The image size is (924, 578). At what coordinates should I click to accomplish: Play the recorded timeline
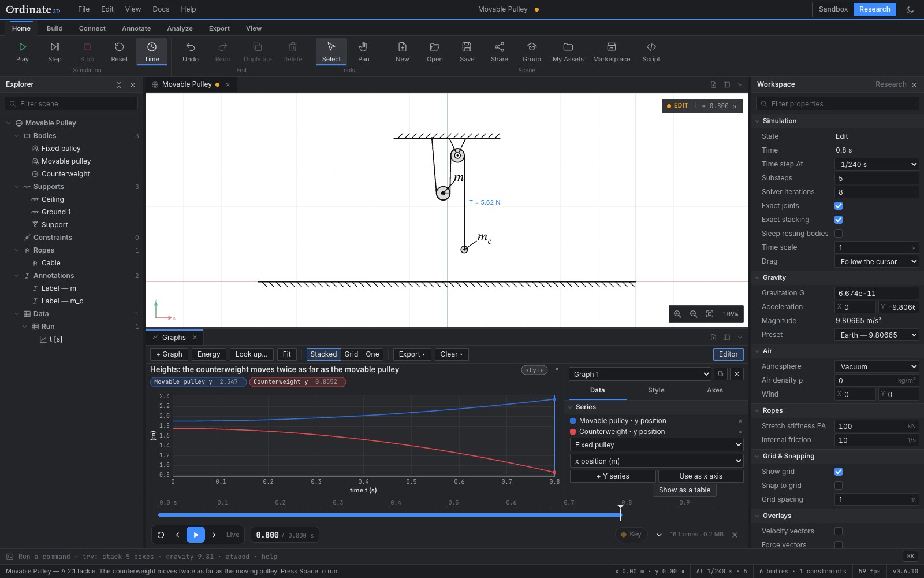(196, 535)
